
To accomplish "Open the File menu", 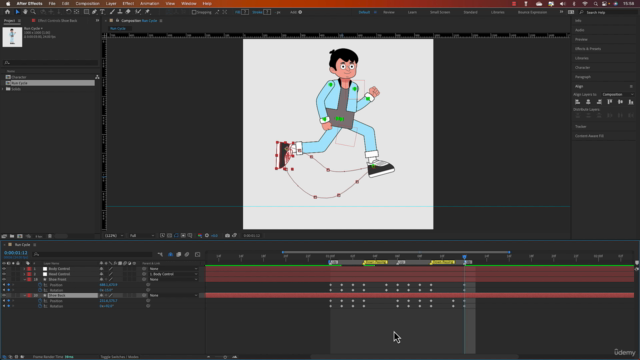I will [52, 4].
